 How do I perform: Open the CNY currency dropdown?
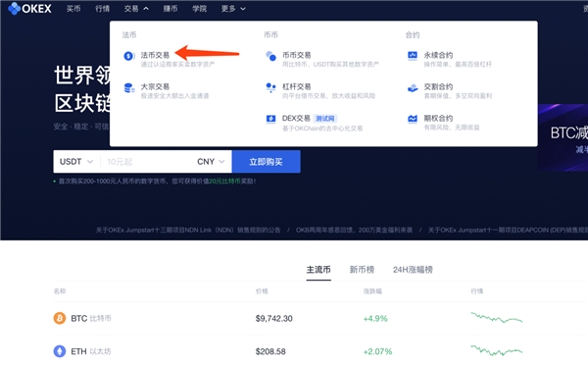tap(211, 162)
